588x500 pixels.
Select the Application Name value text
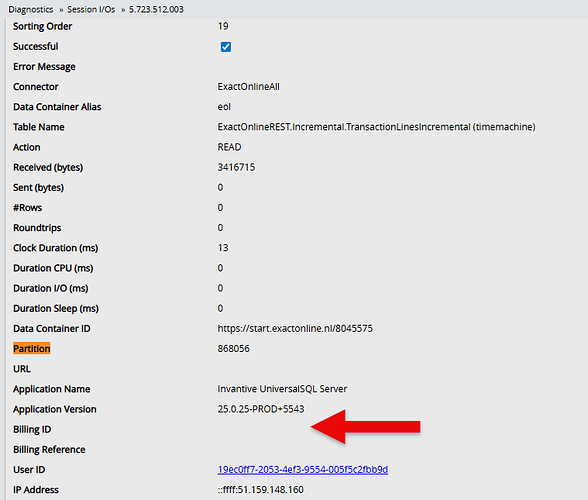click(x=282, y=389)
